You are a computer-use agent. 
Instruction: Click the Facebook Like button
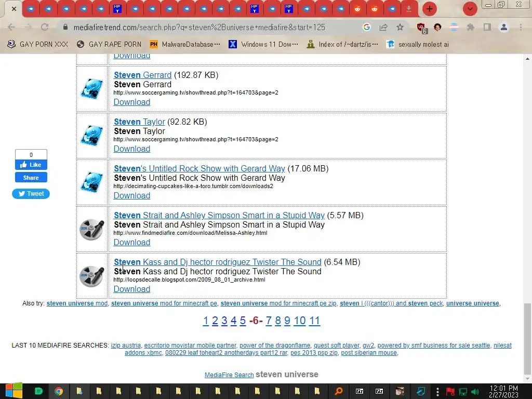(31, 165)
